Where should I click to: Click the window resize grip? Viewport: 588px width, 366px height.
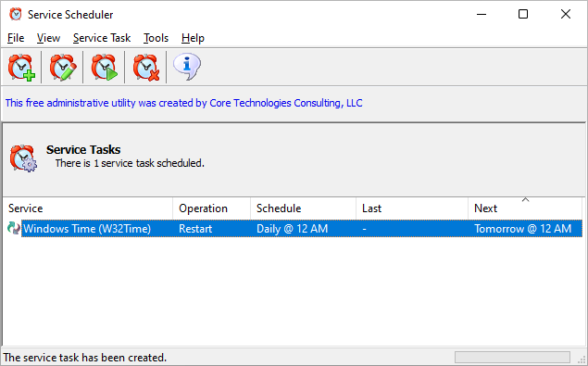coord(582,360)
